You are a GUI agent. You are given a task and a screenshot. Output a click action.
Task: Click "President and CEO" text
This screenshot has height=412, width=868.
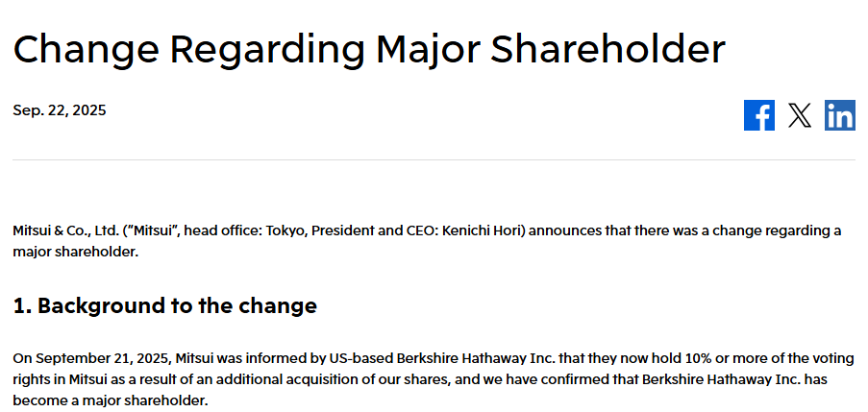point(374,231)
